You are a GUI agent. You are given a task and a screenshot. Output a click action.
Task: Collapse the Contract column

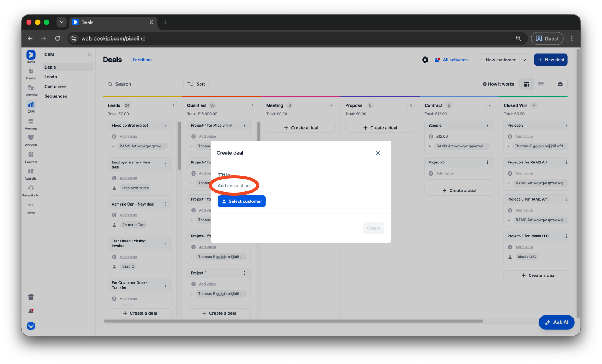[490, 105]
